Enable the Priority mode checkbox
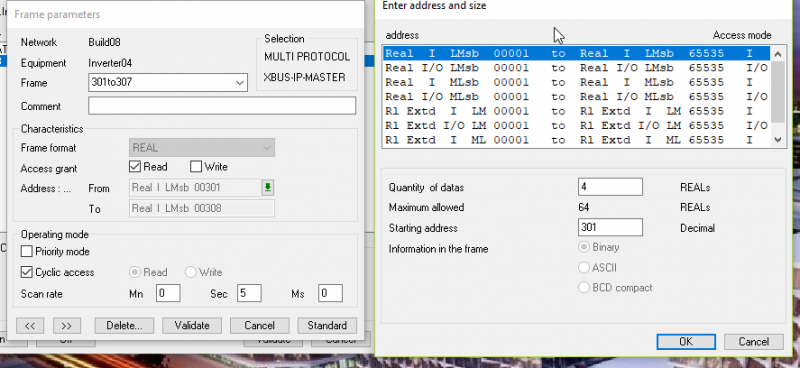This screenshot has height=368, width=800. point(27,252)
